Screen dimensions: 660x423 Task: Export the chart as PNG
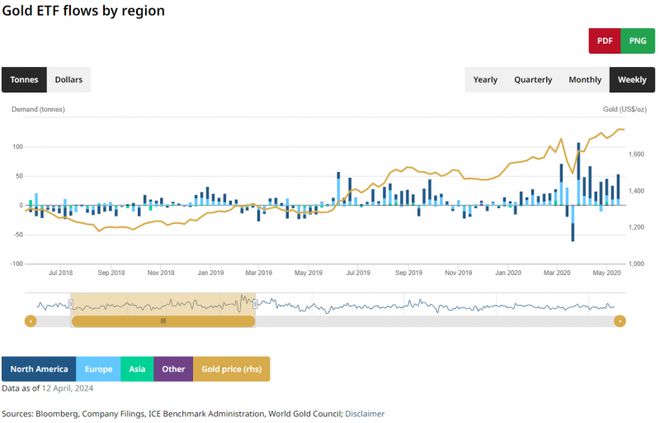click(637, 41)
